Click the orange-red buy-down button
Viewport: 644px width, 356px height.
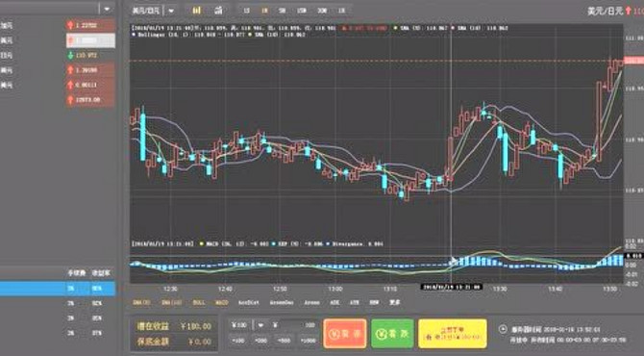tap(345, 334)
